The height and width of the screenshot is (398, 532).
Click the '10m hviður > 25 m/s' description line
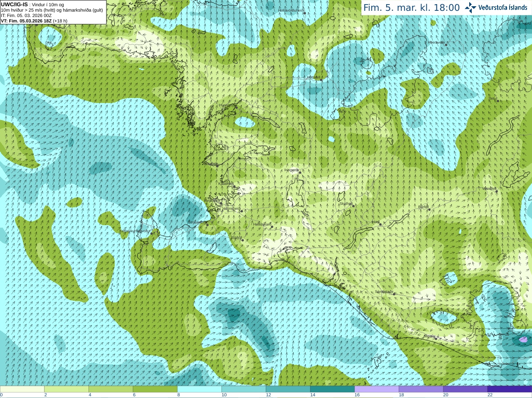(x=52, y=10)
